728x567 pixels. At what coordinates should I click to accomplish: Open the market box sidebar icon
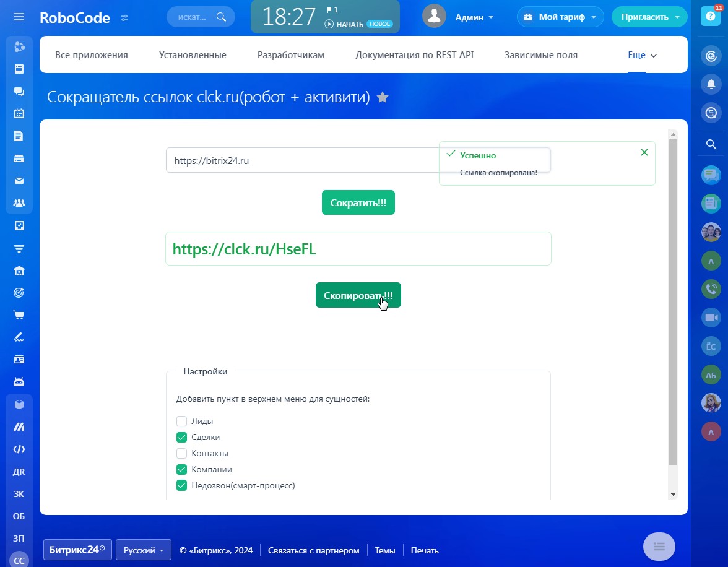tap(19, 404)
